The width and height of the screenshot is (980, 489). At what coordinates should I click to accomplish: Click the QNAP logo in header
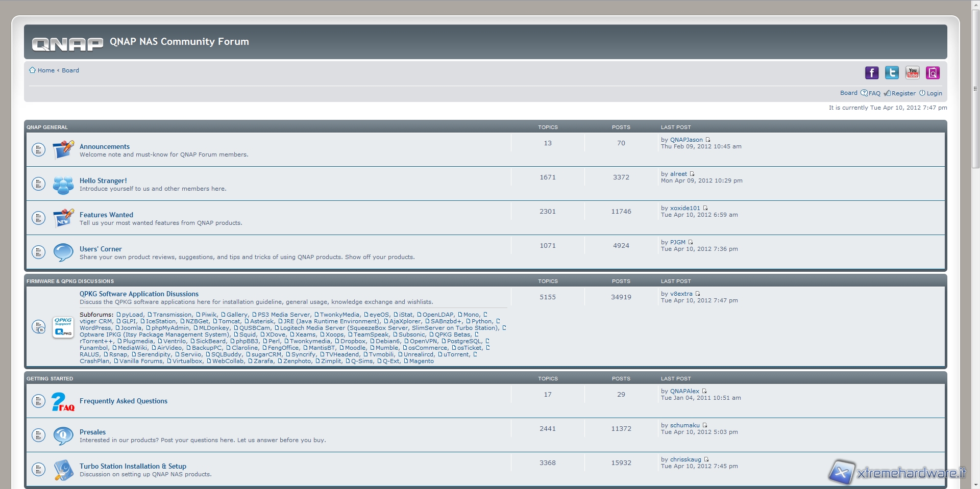[x=67, y=44]
